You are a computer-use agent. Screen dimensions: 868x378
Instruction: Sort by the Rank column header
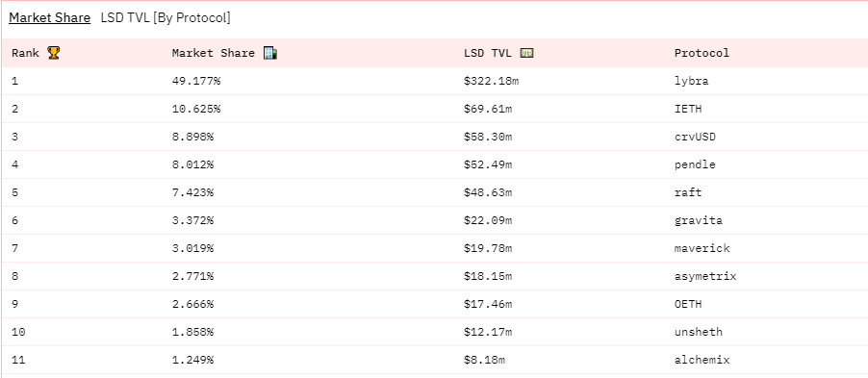pos(25,53)
